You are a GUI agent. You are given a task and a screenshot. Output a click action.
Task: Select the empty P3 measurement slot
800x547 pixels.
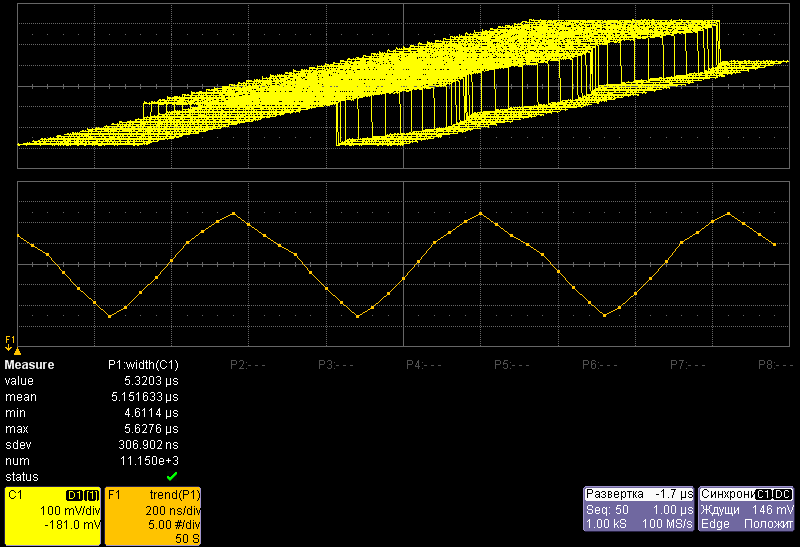pos(335,366)
